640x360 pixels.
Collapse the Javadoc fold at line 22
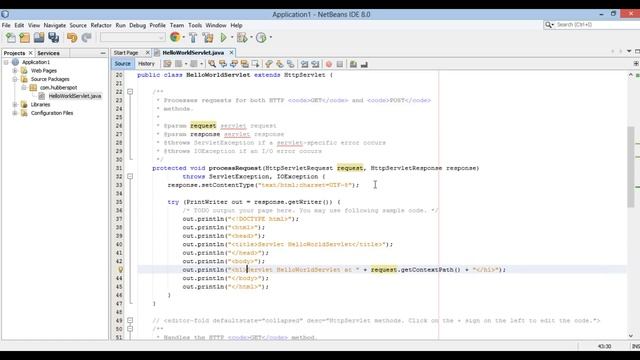pos(130,92)
